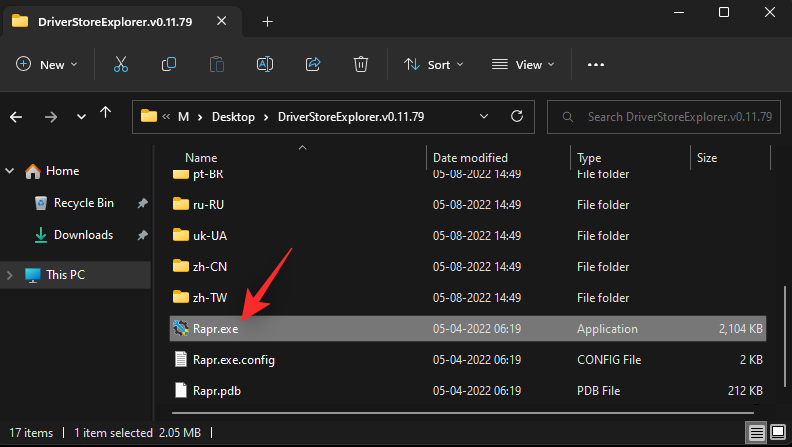Switch to details view icon in status bar

point(757,433)
